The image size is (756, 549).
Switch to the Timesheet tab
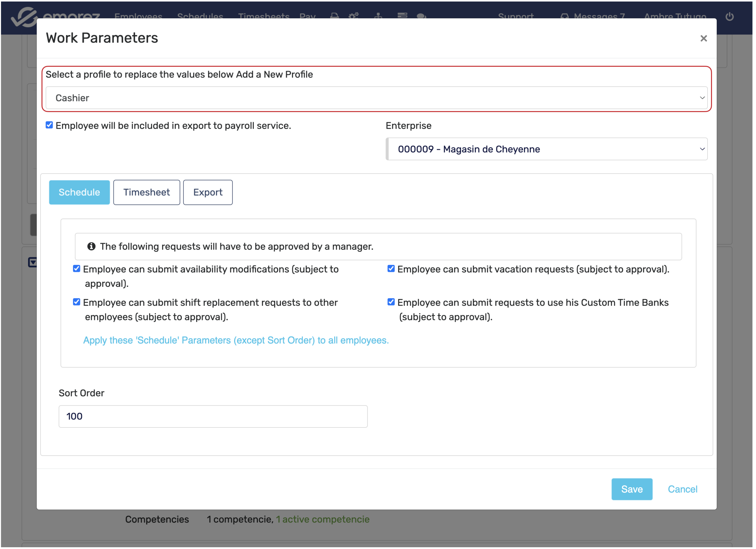tap(146, 193)
